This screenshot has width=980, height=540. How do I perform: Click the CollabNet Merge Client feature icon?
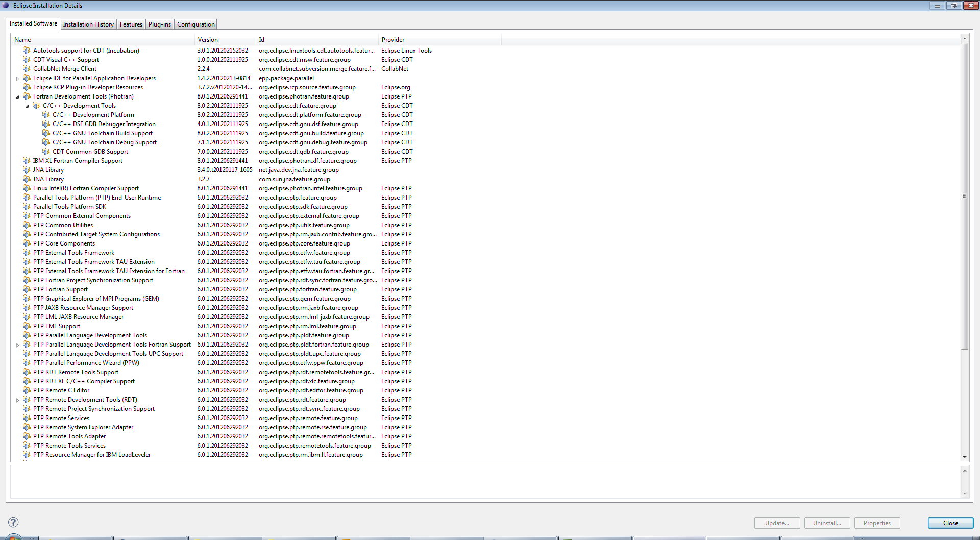click(27, 69)
